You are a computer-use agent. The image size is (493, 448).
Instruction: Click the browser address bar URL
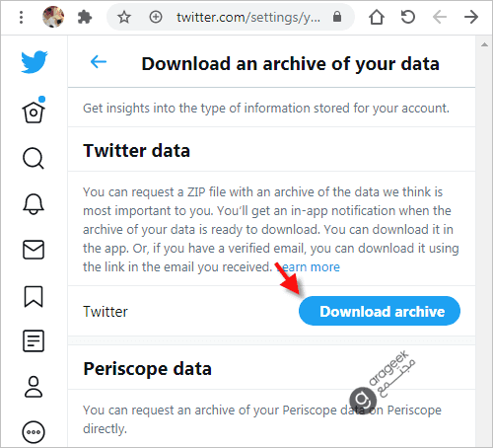248,17
